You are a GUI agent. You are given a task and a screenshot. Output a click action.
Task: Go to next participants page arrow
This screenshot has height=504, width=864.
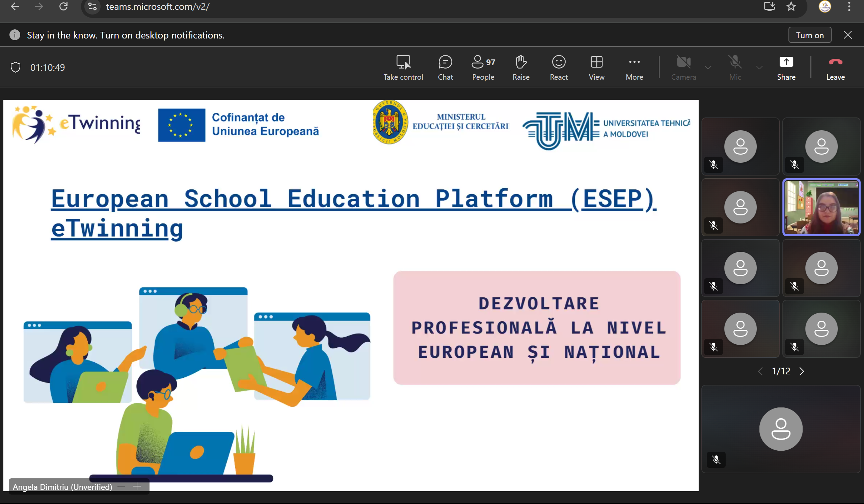tap(802, 371)
